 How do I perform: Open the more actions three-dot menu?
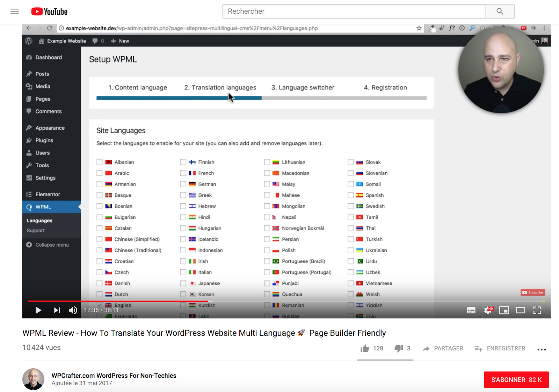(542, 349)
